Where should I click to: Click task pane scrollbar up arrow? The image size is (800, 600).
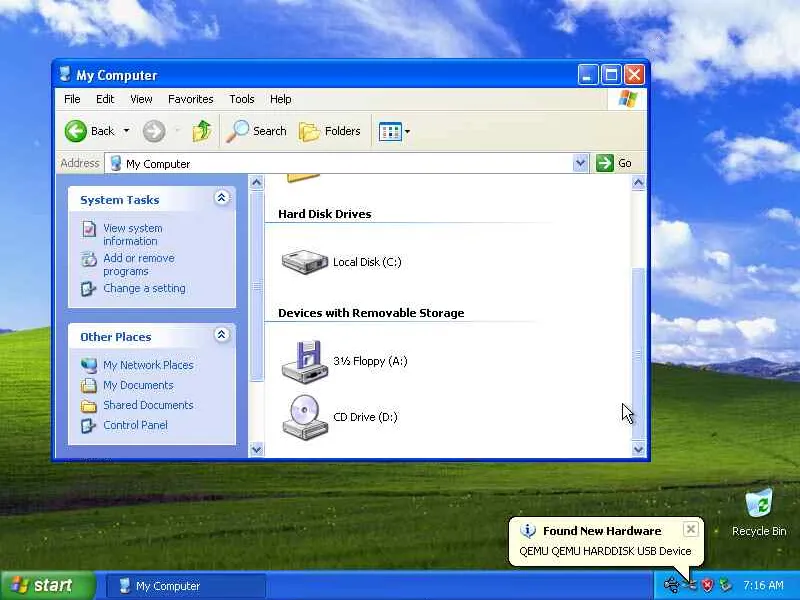click(257, 182)
